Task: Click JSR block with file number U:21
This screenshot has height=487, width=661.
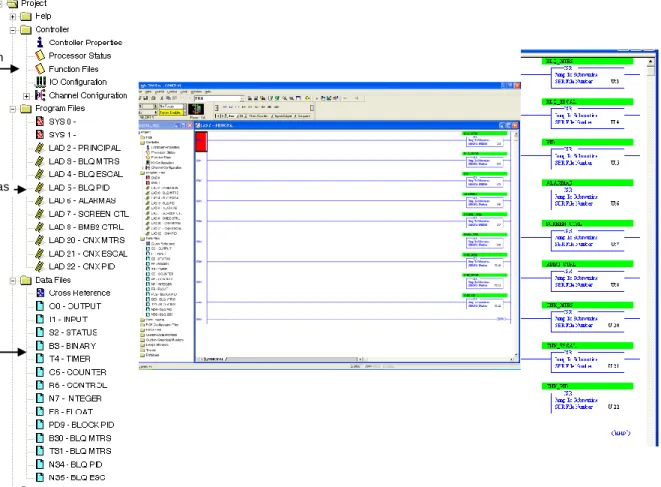Action: pyautogui.click(x=587, y=361)
